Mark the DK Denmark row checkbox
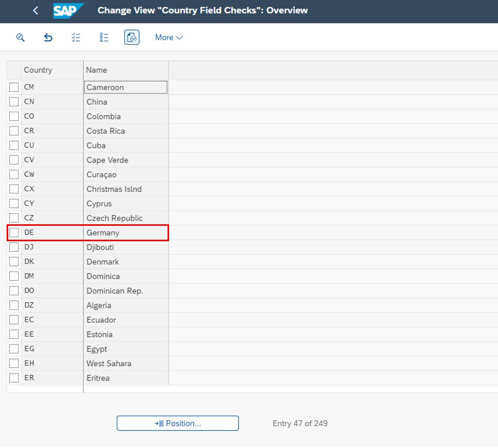Viewport: 498px width, 448px height. click(x=14, y=262)
